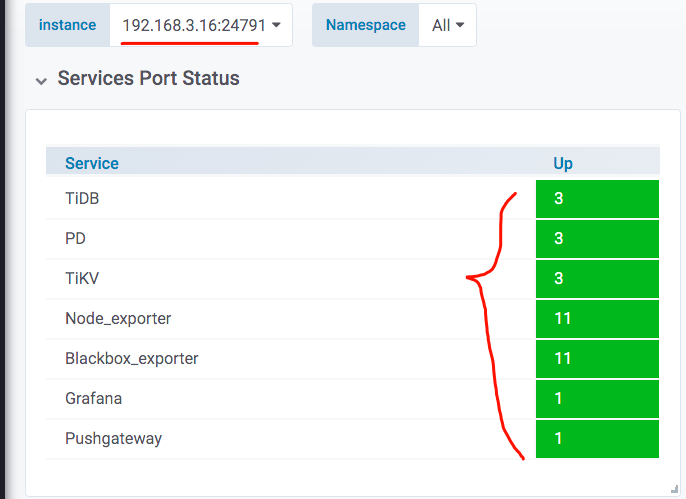Viewport: 686px width, 499px height.
Task: Open the Namespace All dropdown
Action: [x=448, y=26]
